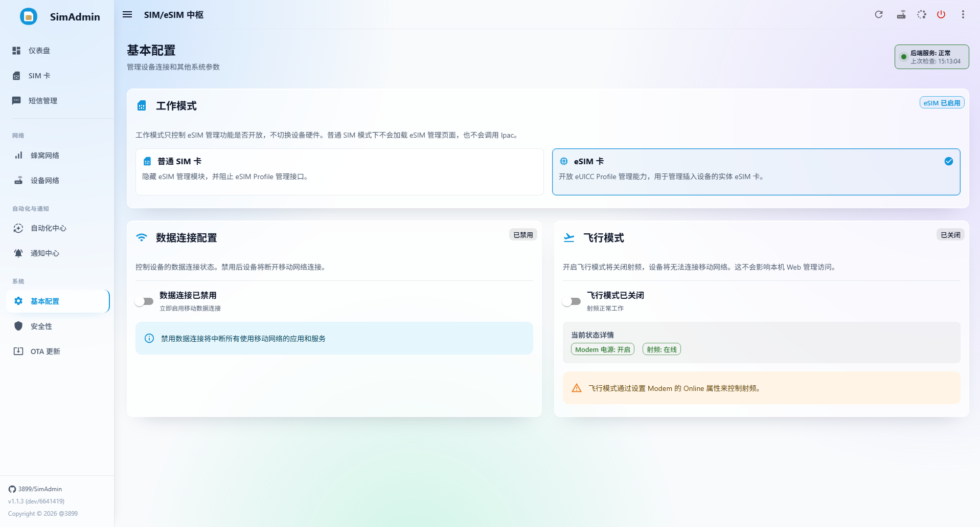Toggle the hamburger sidebar menu
This screenshot has width=980, height=527.
click(127, 14)
